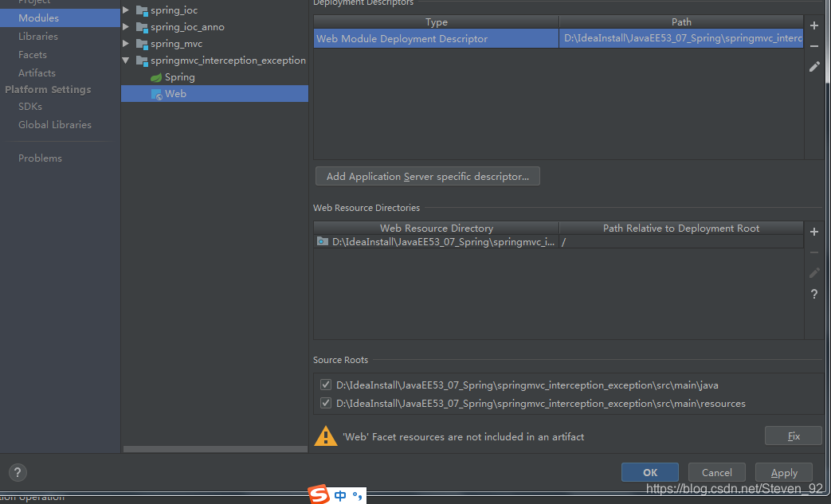Click the Type column header
The height and width of the screenshot is (504, 831).
click(x=436, y=21)
